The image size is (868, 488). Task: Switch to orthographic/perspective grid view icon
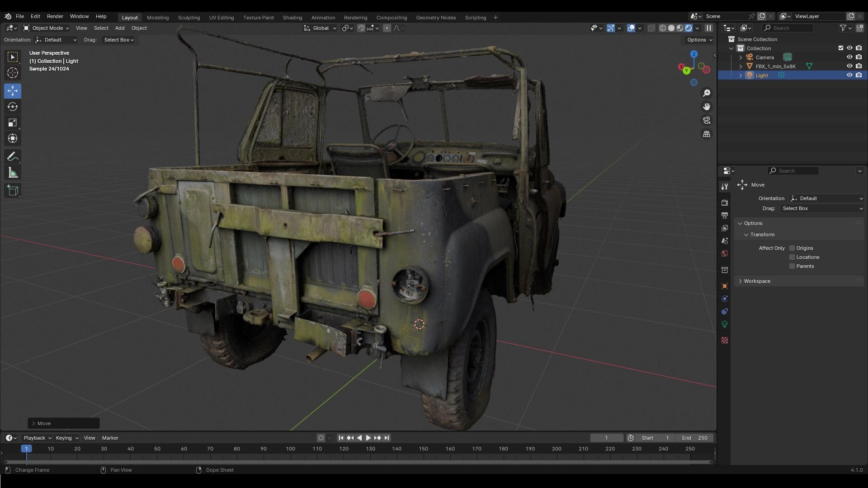click(x=707, y=134)
